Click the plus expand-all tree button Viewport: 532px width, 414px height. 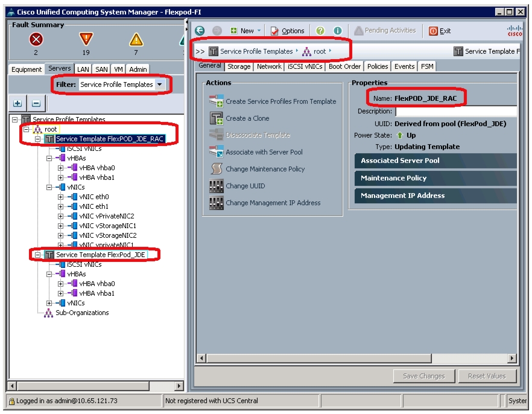(17, 103)
